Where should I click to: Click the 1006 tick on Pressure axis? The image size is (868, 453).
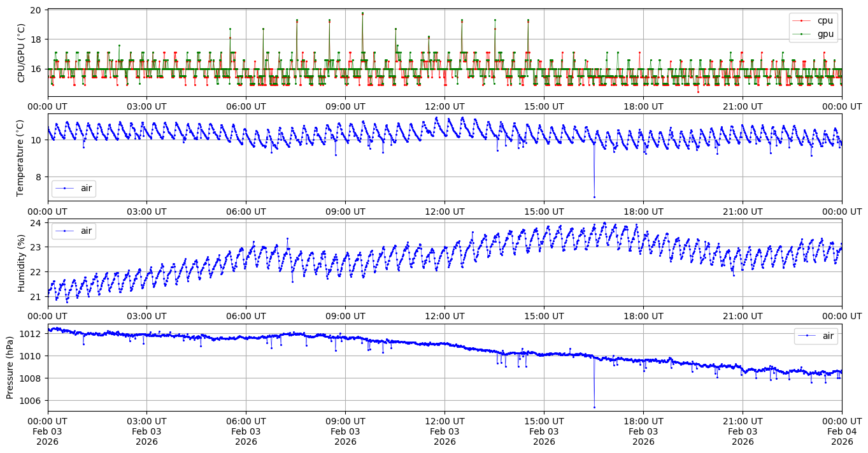(33, 401)
